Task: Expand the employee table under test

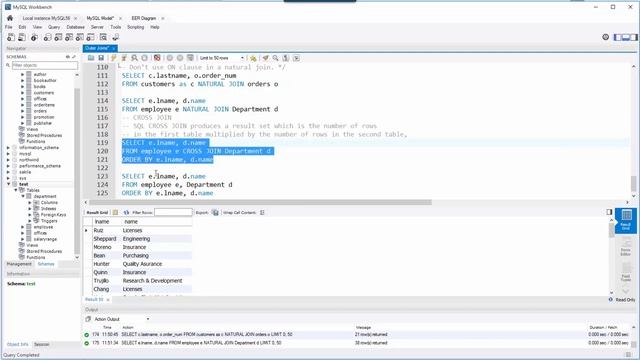Action: click(22, 227)
